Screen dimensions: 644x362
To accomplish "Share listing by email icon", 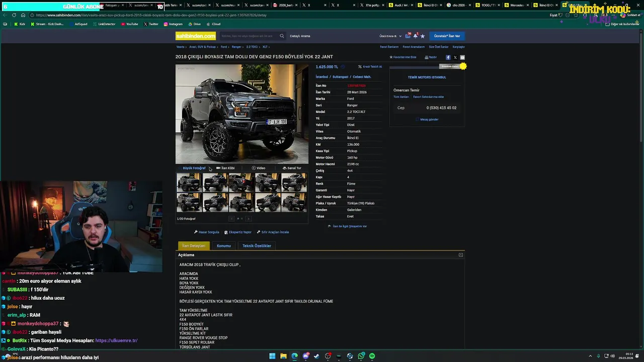I will tap(462, 57).
